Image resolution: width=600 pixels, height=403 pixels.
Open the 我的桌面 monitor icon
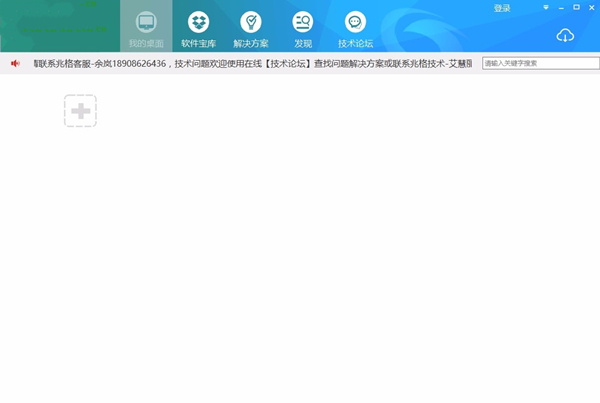click(146, 21)
